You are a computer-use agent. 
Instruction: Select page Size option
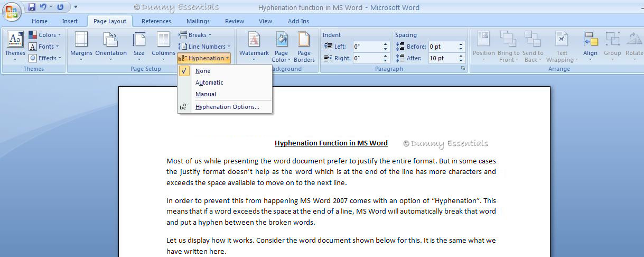(139, 47)
